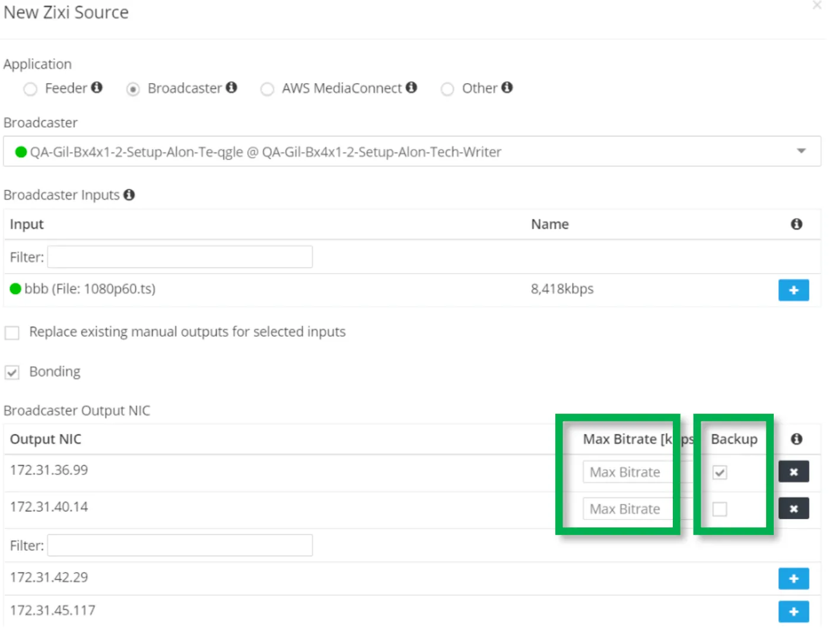This screenshot has height=644, width=839.
Task: Click the info icon next to Other
Action: 507,88
